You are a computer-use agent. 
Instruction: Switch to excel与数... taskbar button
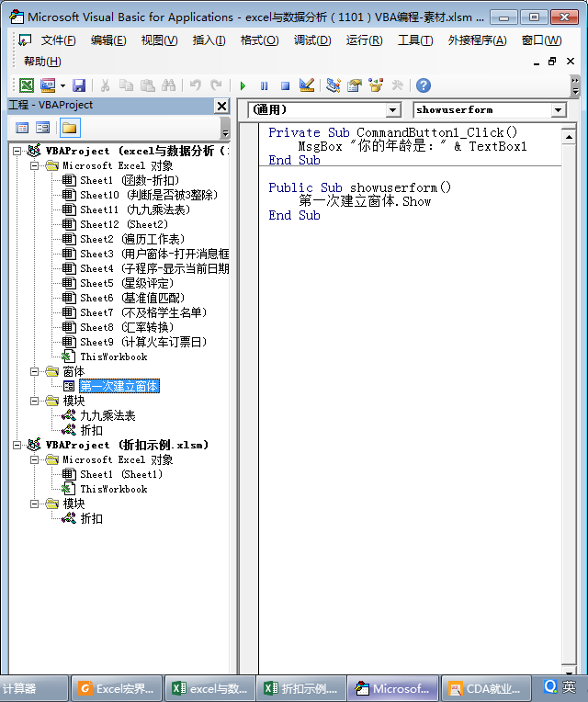pyautogui.click(x=210, y=688)
